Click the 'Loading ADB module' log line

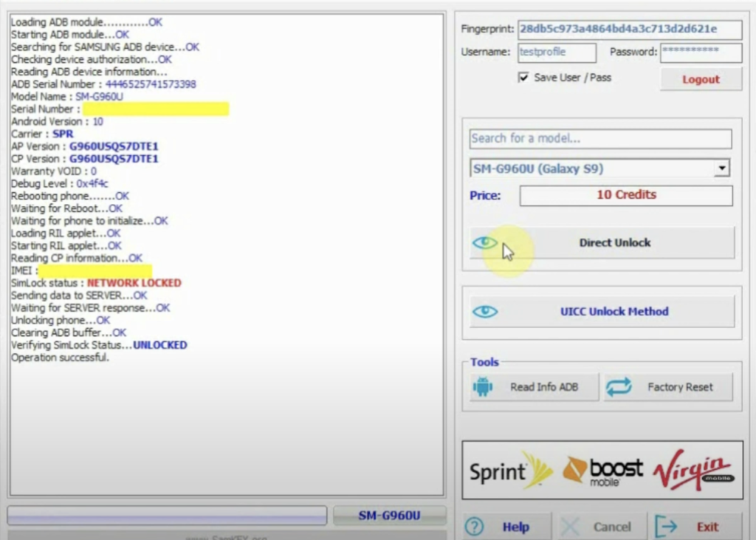tap(86, 22)
